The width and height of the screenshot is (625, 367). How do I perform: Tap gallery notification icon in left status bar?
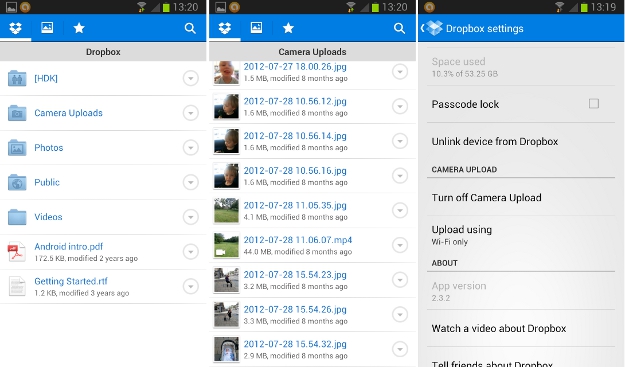(11, 7)
